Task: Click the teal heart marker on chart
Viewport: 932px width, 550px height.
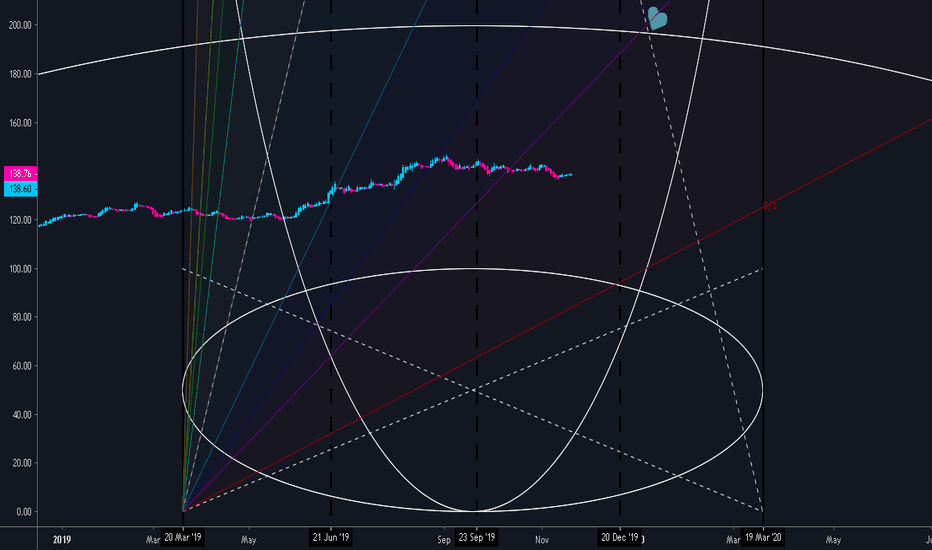Action: click(657, 18)
